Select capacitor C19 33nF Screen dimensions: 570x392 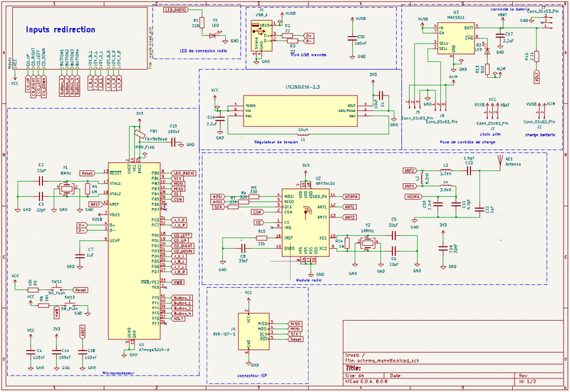click(442, 248)
